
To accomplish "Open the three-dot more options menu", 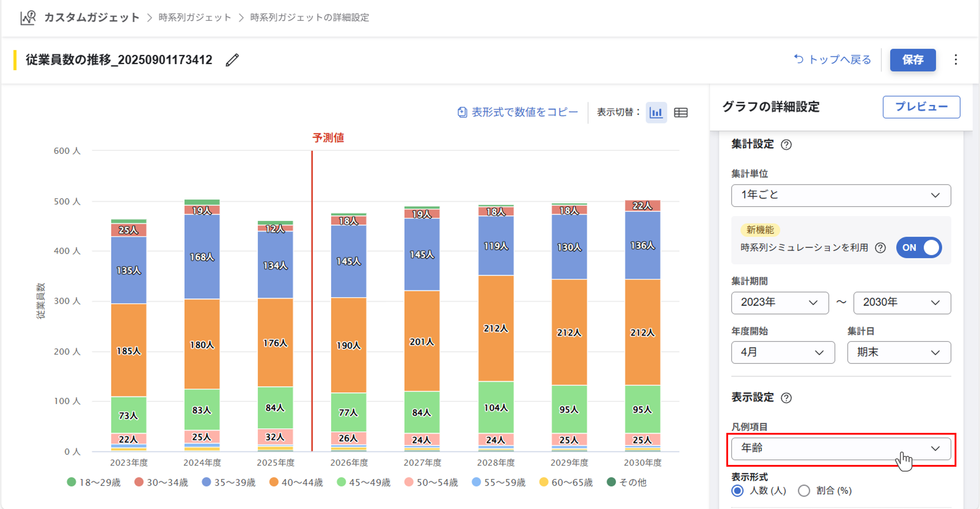I will 955,60.
